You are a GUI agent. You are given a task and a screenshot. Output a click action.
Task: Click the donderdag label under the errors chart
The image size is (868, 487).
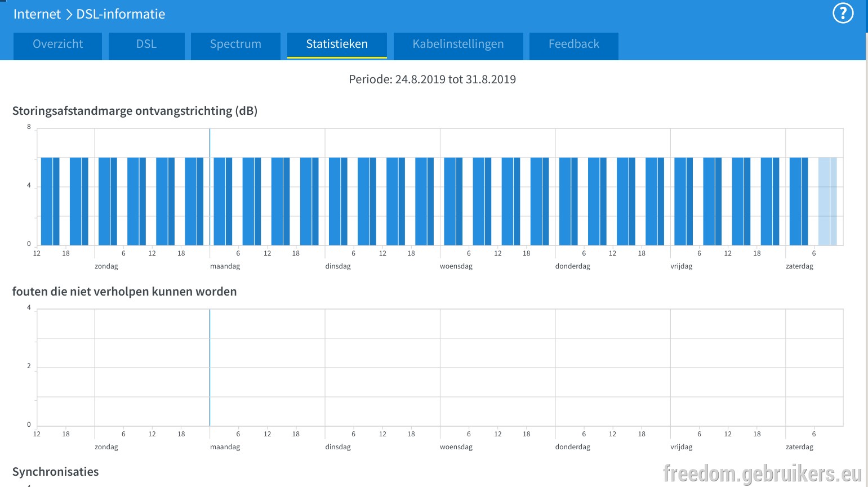click(573, 447)
